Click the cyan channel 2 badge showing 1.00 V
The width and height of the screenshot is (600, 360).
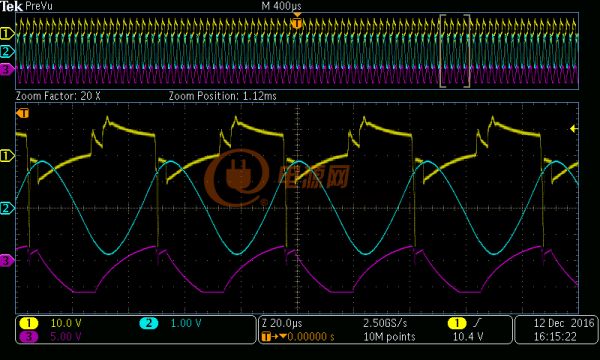point(149,323)
